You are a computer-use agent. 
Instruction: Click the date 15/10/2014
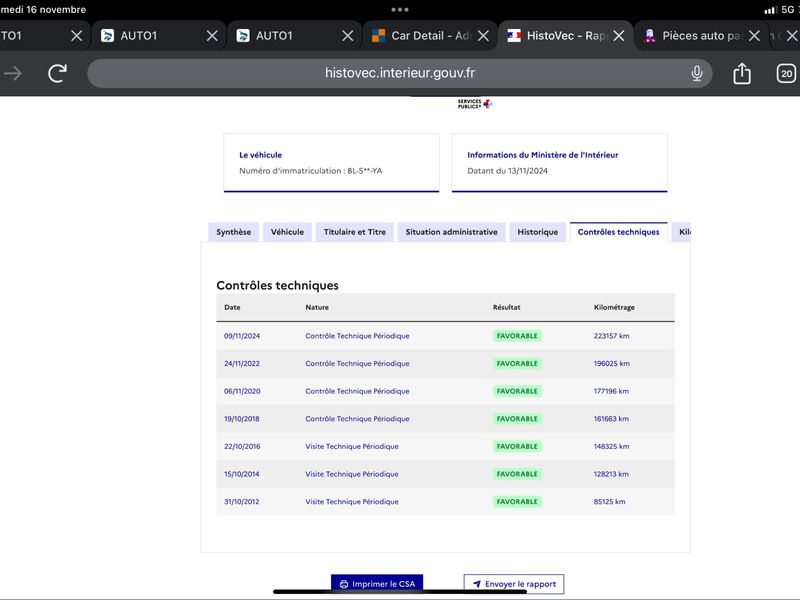coord(242,473)
